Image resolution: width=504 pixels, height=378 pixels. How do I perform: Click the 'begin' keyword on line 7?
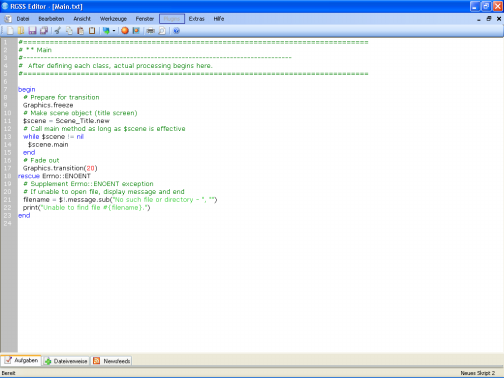[27, 89]
